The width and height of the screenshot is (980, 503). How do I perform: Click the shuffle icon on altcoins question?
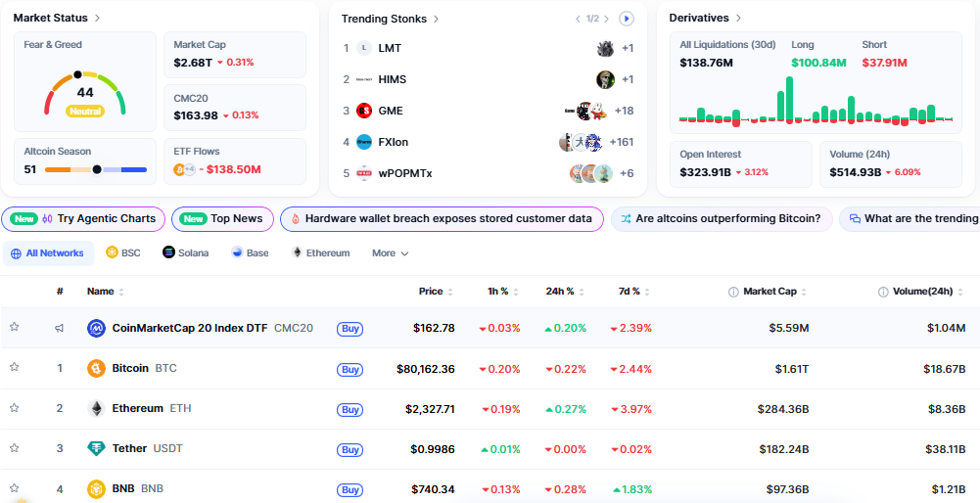[x=626, y=218]
